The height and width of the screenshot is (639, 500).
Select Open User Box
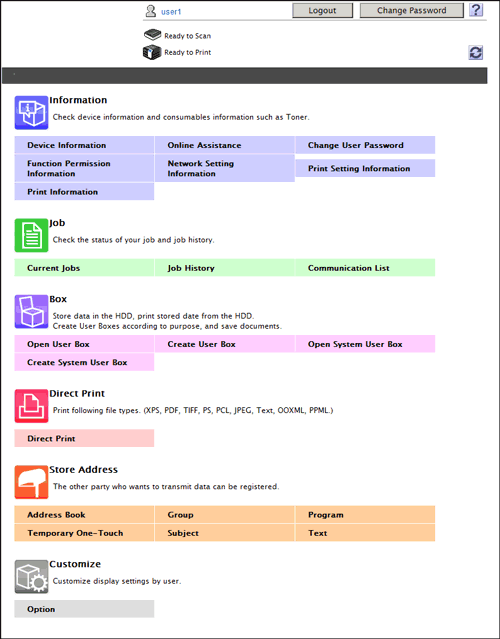pyautogui.click(x=84, y=344)
